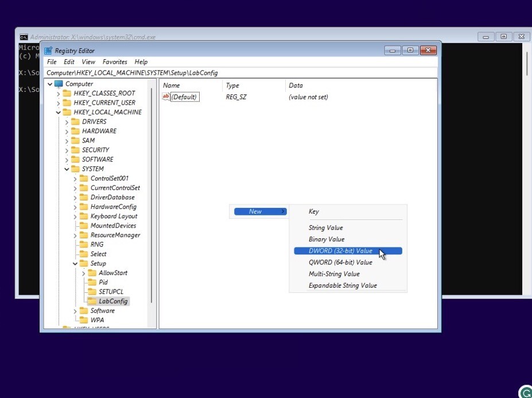Click the LabConfig folder icon
The height and width of the screenshot is (398, 532).
click(x=92, y=301)
